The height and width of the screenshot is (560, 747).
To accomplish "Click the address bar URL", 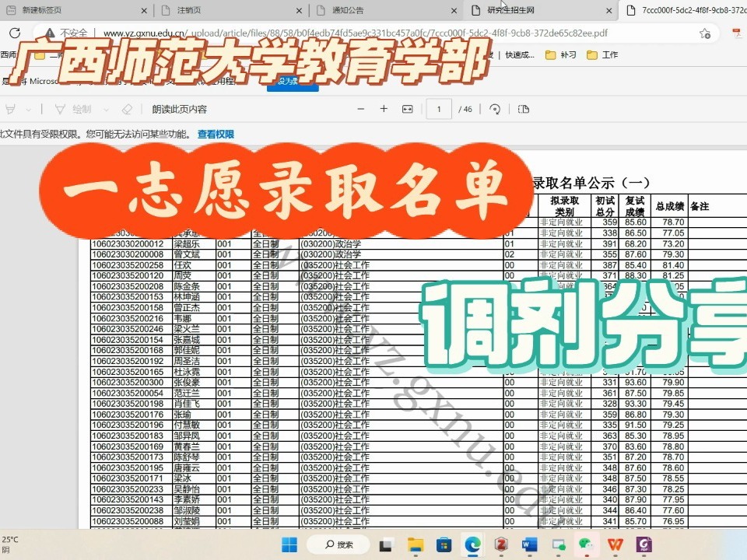I will (355, 33).
